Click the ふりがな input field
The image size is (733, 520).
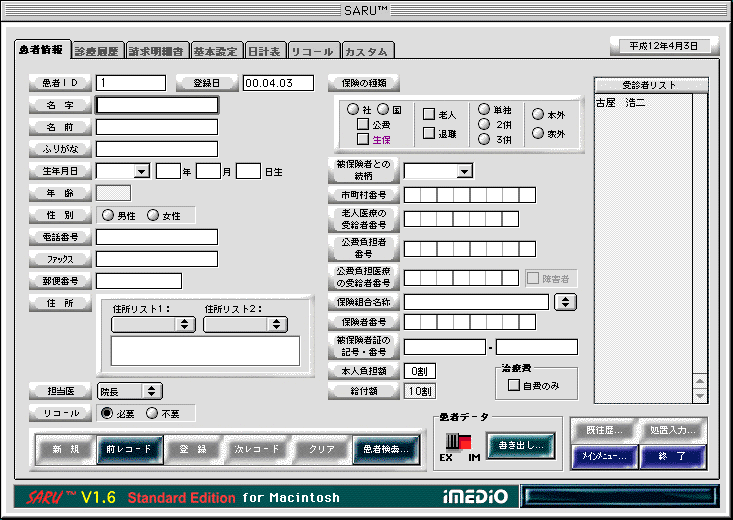coord(157,149)
